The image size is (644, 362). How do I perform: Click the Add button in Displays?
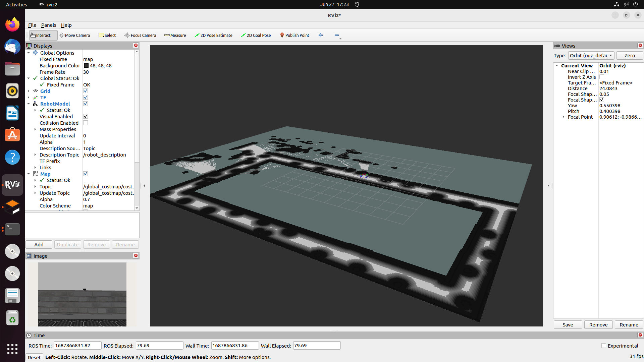(38, 244)
